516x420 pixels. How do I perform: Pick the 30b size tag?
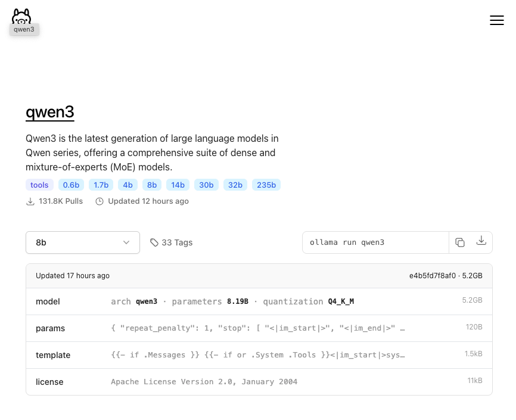click(x=206, y=185)
